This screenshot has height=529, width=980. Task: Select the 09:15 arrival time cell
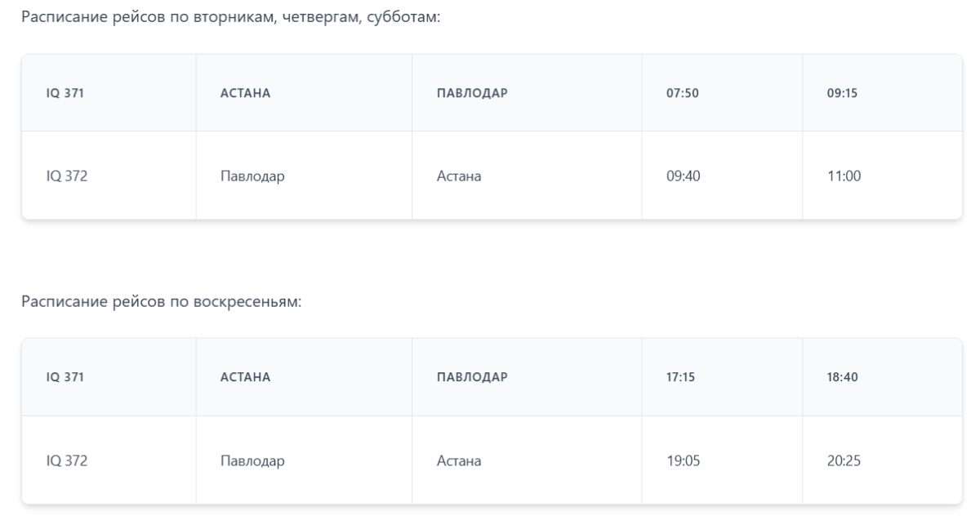(x=883, y=93)
